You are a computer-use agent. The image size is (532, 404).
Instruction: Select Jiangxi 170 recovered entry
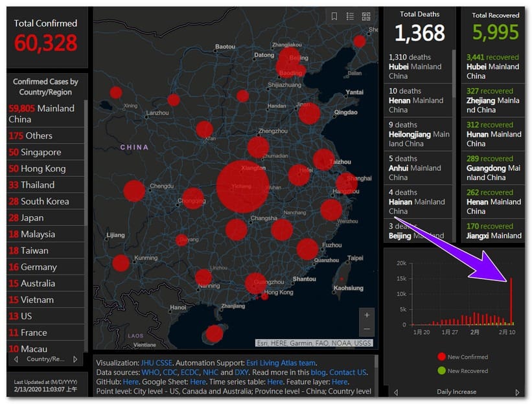pos(493,230)
